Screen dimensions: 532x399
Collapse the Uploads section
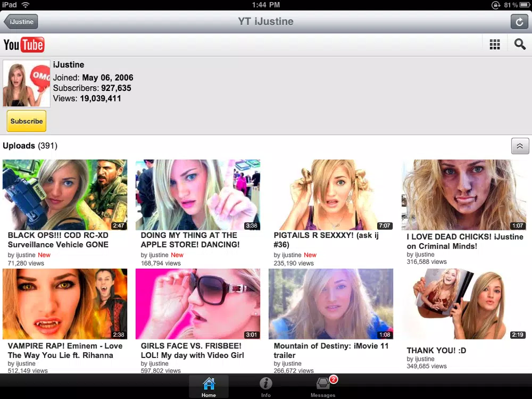(520, 146)
